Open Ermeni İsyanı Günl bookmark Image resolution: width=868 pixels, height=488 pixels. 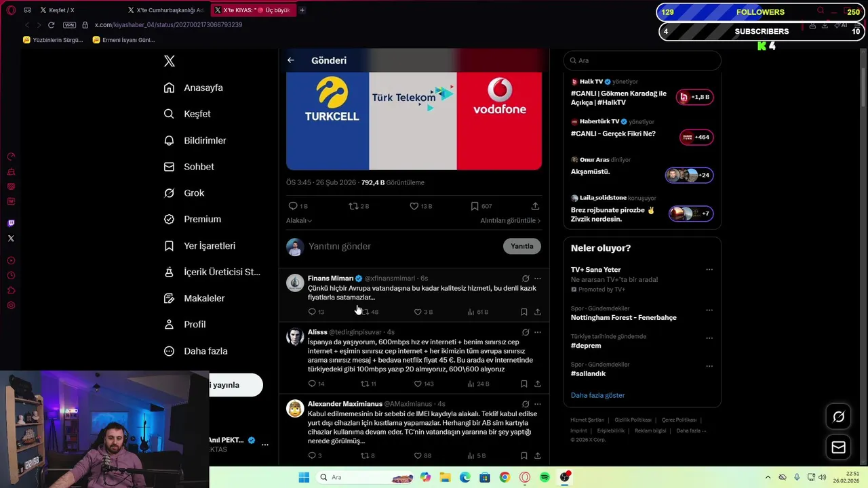[x=123, y=40]
